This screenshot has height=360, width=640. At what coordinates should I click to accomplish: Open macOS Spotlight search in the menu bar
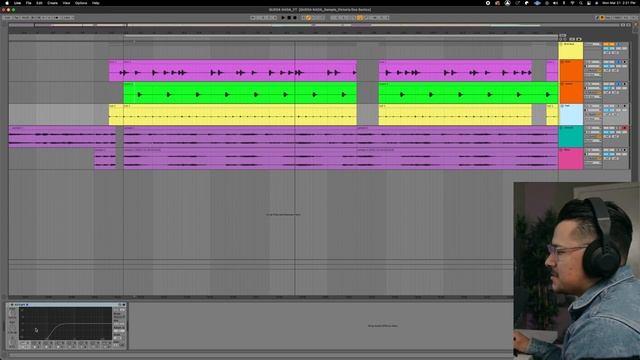(580, 3)
